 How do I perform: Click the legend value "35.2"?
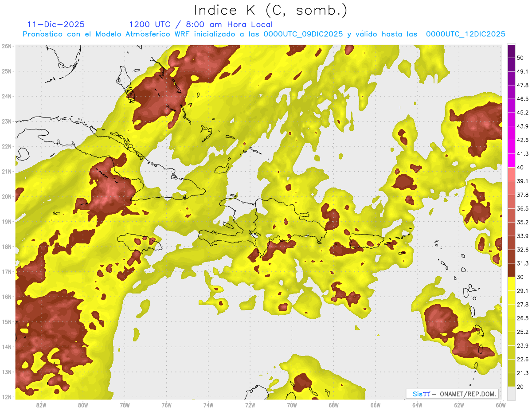tap(523, 222)
